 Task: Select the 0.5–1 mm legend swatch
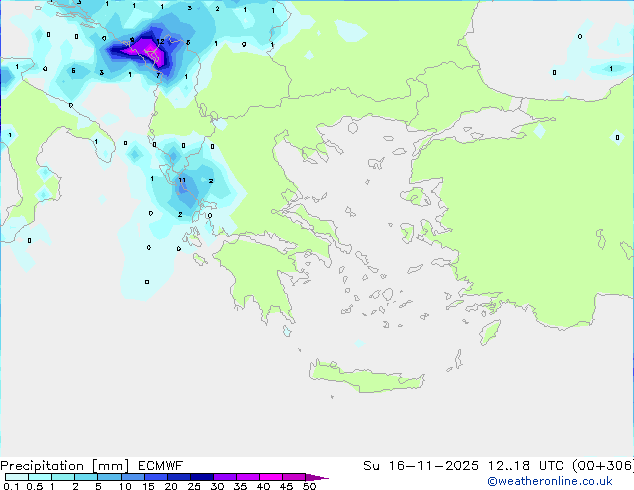click(40, 477)
